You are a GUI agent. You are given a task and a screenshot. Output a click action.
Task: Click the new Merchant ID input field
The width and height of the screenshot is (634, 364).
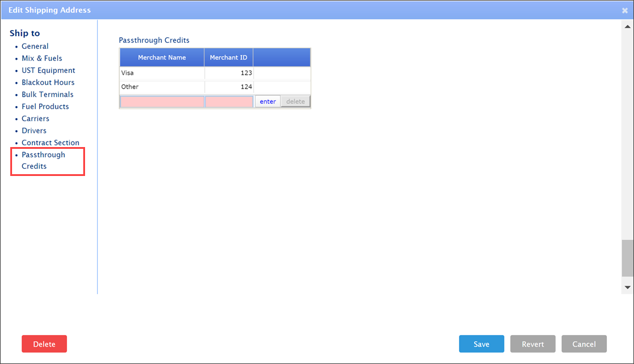[x=229, y=102]
